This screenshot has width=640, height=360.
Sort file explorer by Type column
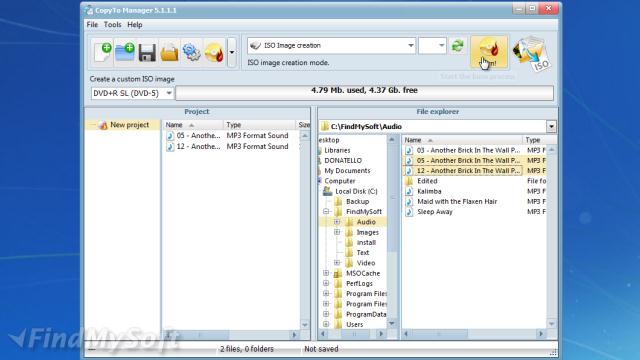pos(534,140)
